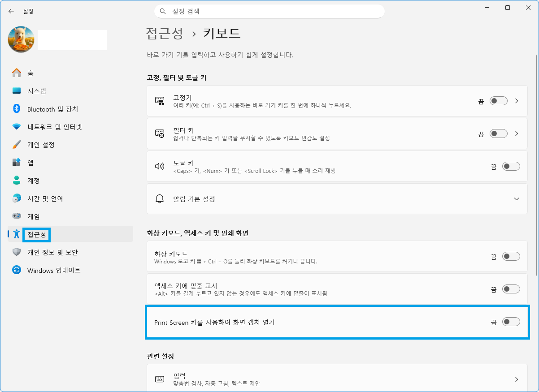539x392 pixels.
Task: Click the back arrow icon
Action: [11, 11]
